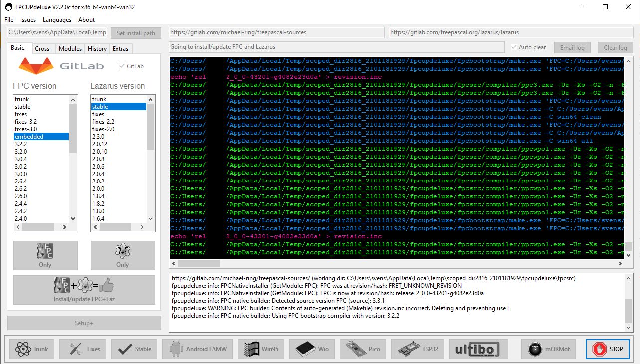
Task: Click the FPCUPdeluxe title bar app icon
Action: [9, 7]
